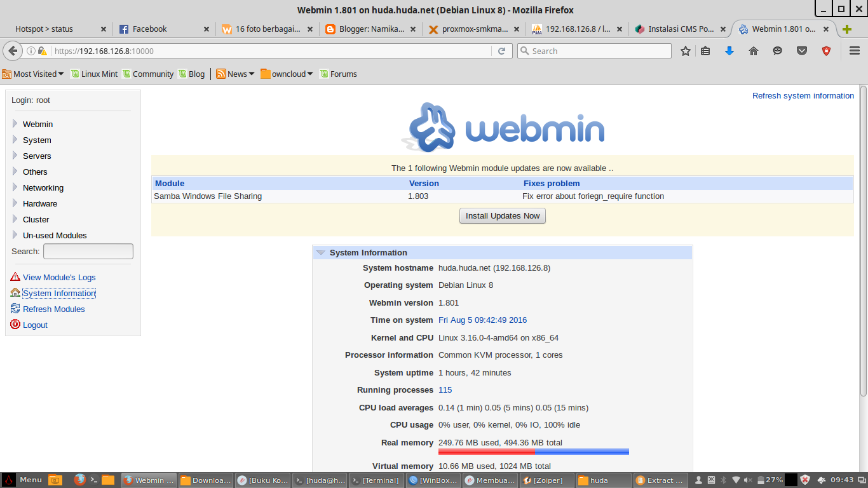Open the owncloud bookmarks folder
This screenshot has height=488, width=868.
[x=287, y=74]
